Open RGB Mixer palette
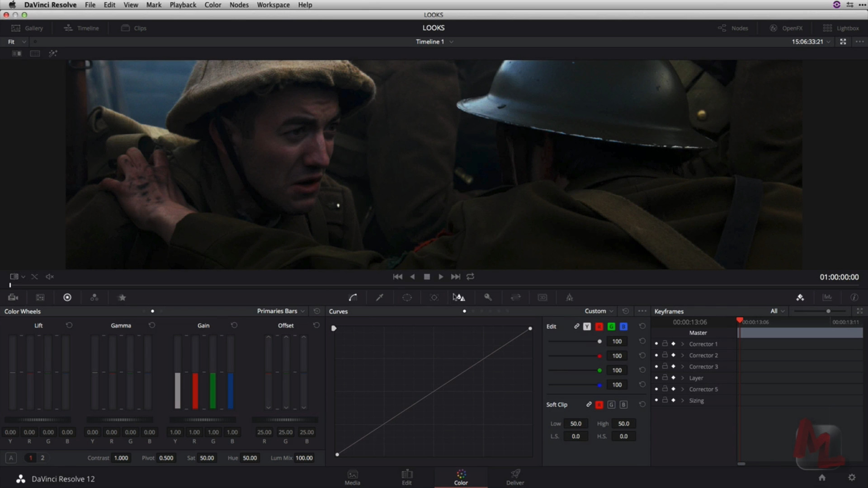The image size is (868, 488). (94, 297)
